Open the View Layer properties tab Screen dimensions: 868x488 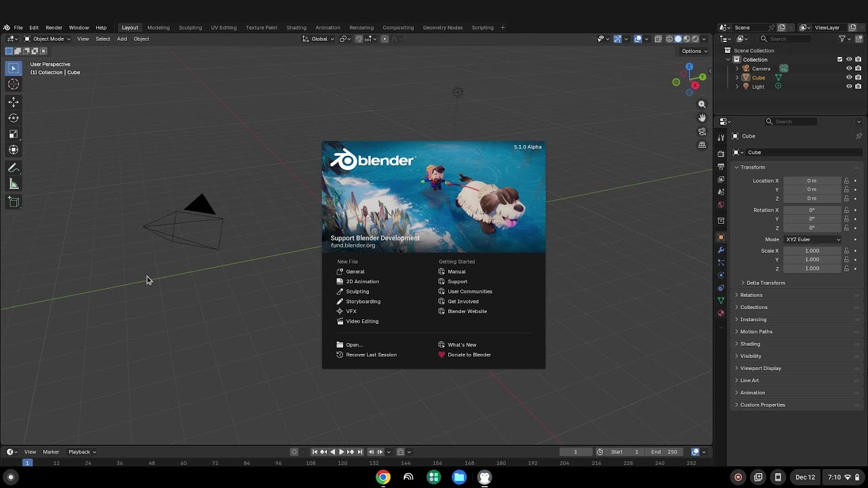721,180
